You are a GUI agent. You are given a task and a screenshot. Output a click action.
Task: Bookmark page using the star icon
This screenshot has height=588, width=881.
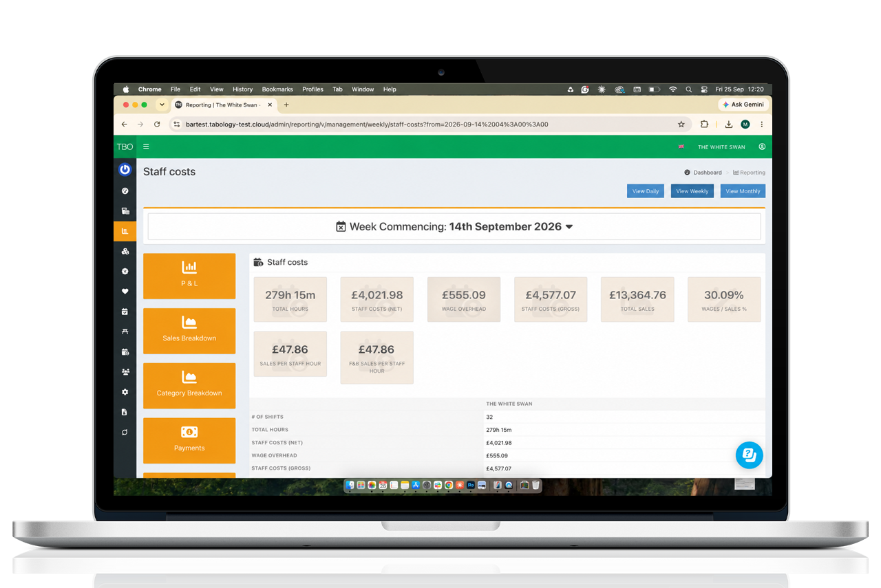pyautogui.click(x=681, y=124)
